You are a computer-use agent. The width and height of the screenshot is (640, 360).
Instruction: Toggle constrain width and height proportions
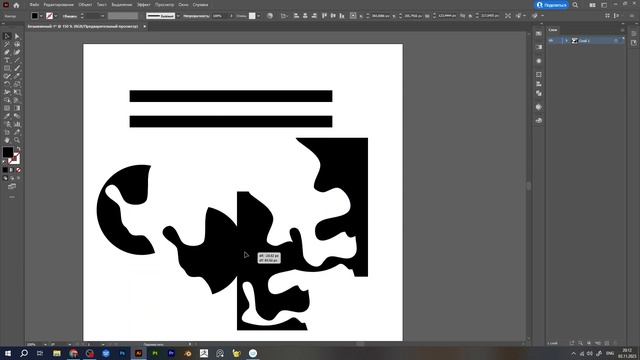coord(462,16)
